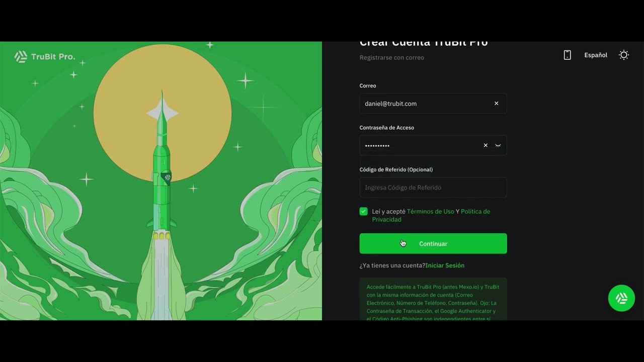Switch to the light theme via the sun icon
The width and height of the screenshot is (644, 362).
624,55
